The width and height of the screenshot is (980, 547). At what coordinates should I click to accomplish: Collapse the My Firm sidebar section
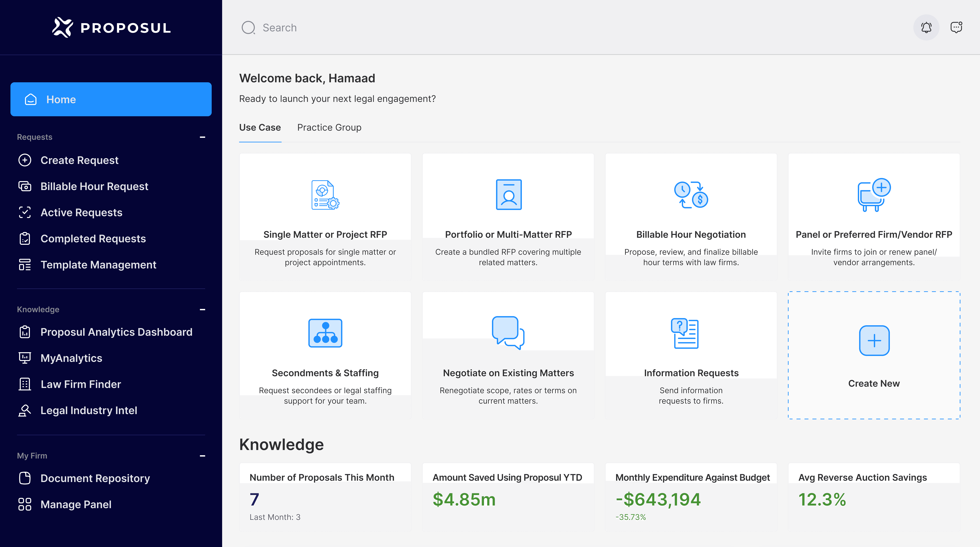click(202, 456)
